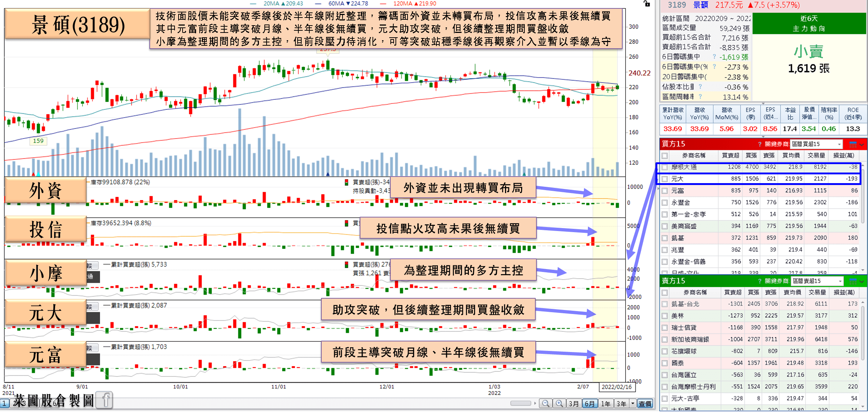Viewport: 868px width, 420px height.
Task: Sort buyers by 損益(萬) column header
Action: point(844,156)
